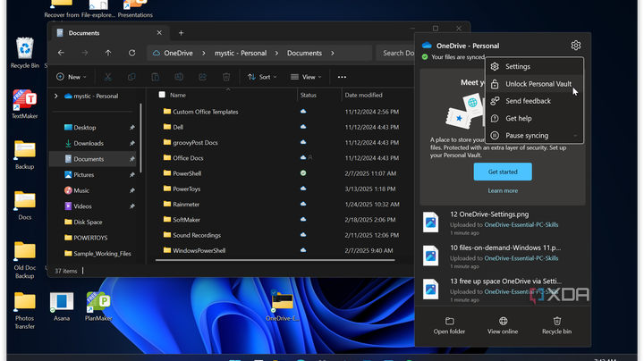Viewport: 644px width, 361px height.
Task: Add a new File Explorer tab
Action: coord(181,33)
